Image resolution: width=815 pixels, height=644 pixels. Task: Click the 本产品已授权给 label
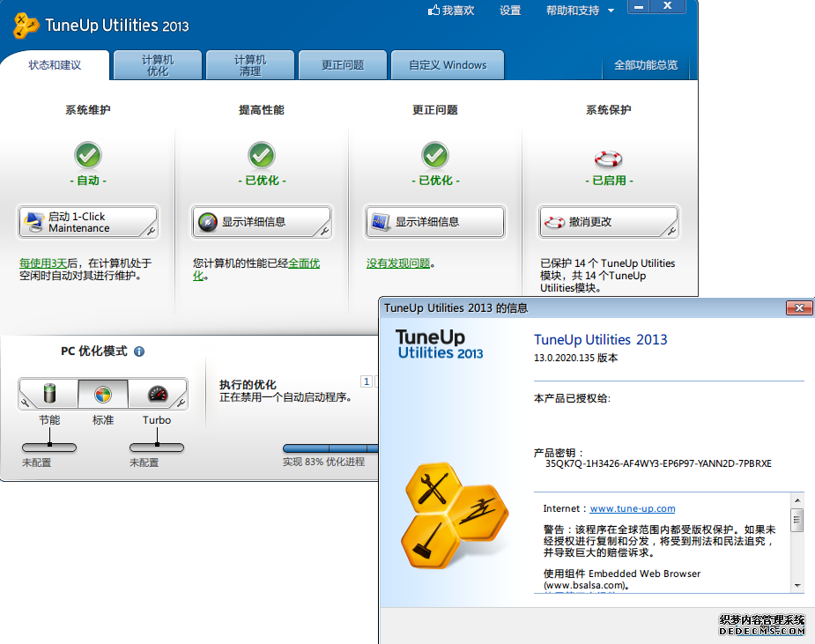coord(572,399)
